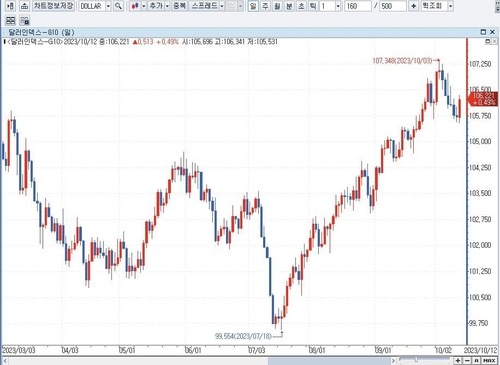Click the horizontal scrollbar right arrow

393,361
